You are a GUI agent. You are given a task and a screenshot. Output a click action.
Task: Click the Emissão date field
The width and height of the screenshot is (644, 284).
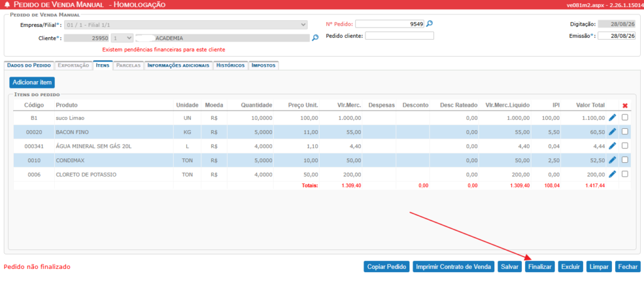tap(616, 36)
